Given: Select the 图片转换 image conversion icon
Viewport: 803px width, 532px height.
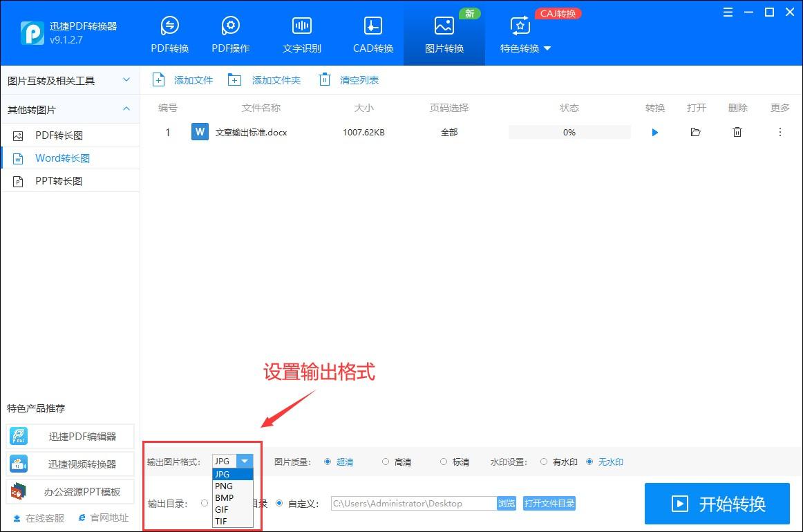Looking at the screenshot, I should tap(444, 31).
